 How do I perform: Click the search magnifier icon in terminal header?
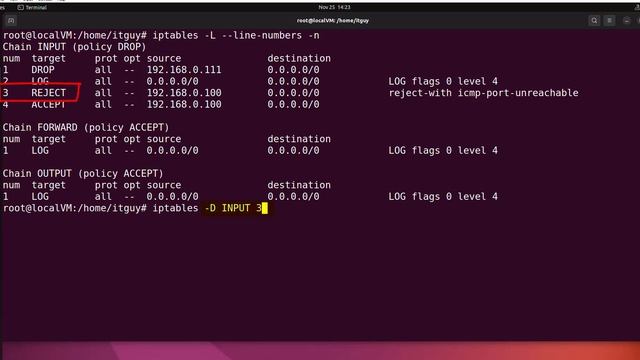point(594,20)
